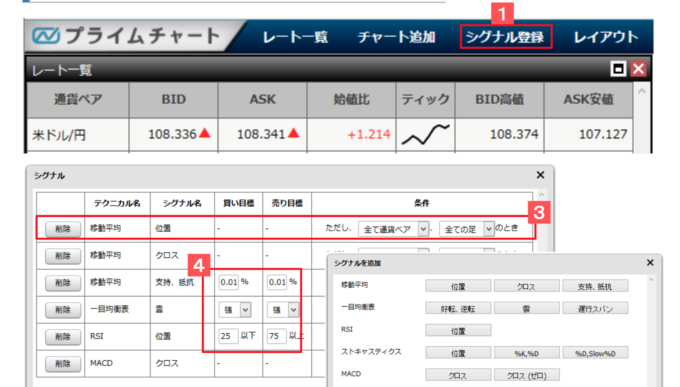Viewport: 680px width, 387px height.
Task: Click the ティック column header
Action: click(425, 100)
